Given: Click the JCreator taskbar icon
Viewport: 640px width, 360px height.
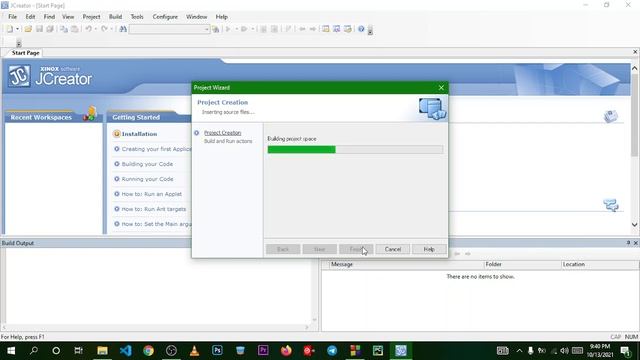Looking at the screenshot, I should 401,351.
